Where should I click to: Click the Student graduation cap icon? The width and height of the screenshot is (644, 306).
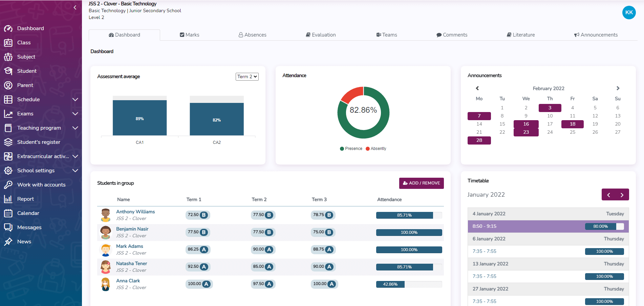(x=8, y=71)
